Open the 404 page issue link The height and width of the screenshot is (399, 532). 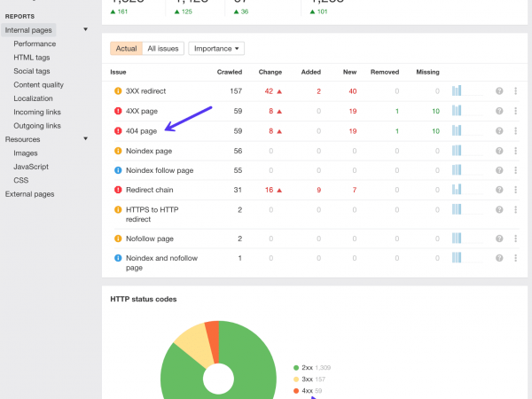pyautogui.click(x=142, y=131)
